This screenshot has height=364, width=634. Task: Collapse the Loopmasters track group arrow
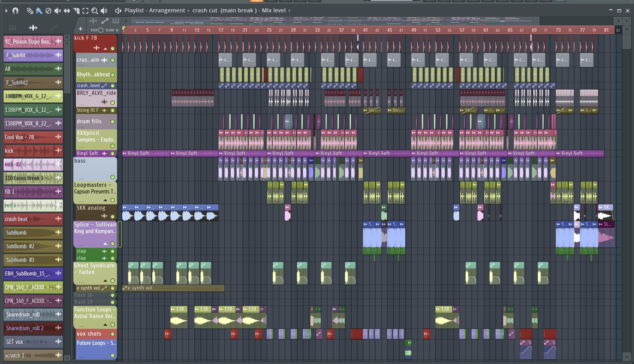(x=105, y=200)
